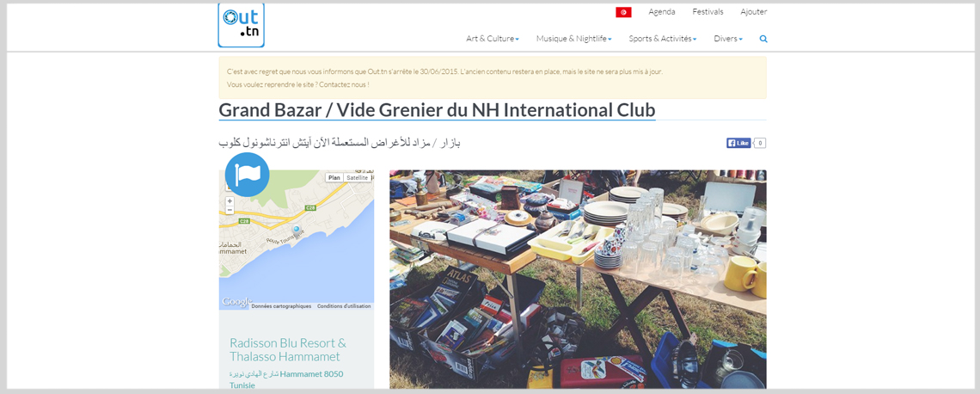Open the flea market photo
Viewport: 980px width, 394px height.
tap(578, 279)
